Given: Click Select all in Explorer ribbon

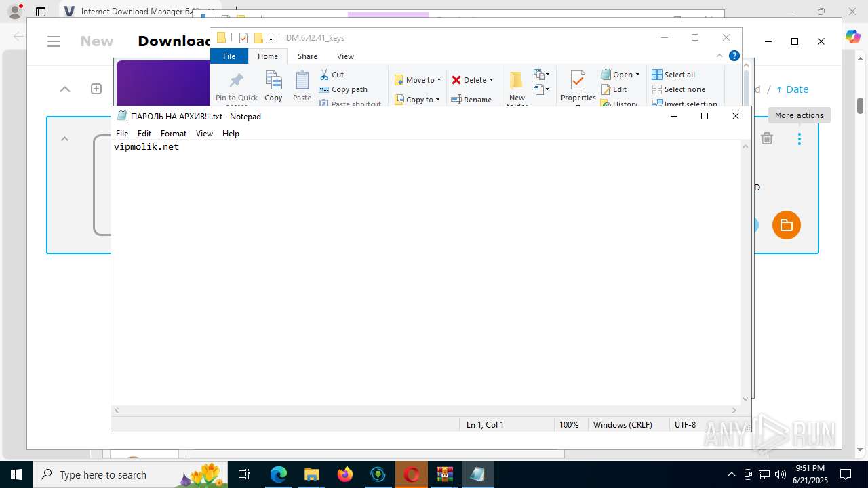Looking at the screenshot, I should click(673, 75).
